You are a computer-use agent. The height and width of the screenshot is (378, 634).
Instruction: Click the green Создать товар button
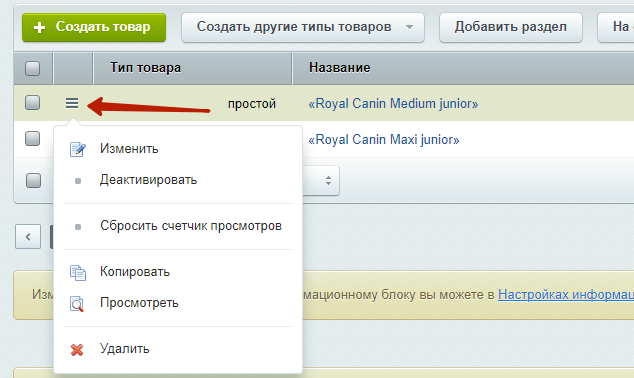pos(94,27)
